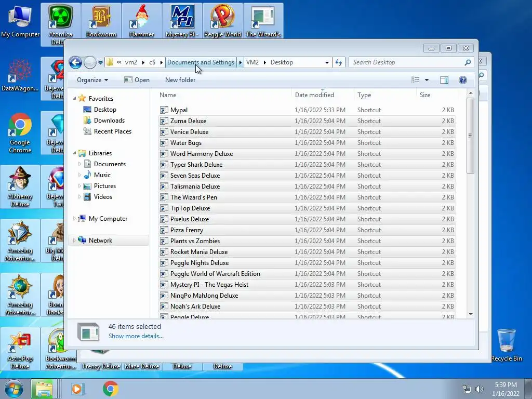Select Alchemy Deluxe desktop icon
532x399 pixels.
click(20, 187)
